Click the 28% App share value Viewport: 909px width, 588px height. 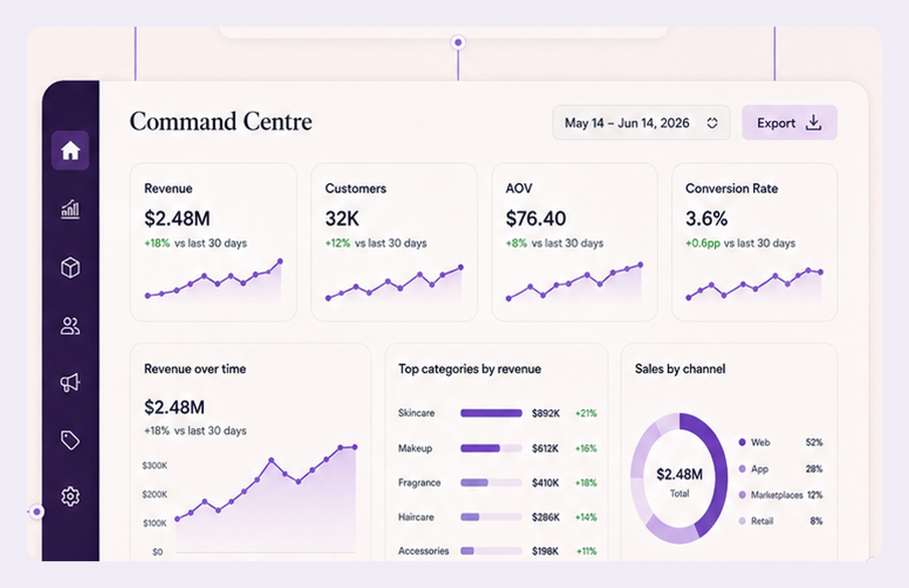pyautogui.click(x=814, y=469)
